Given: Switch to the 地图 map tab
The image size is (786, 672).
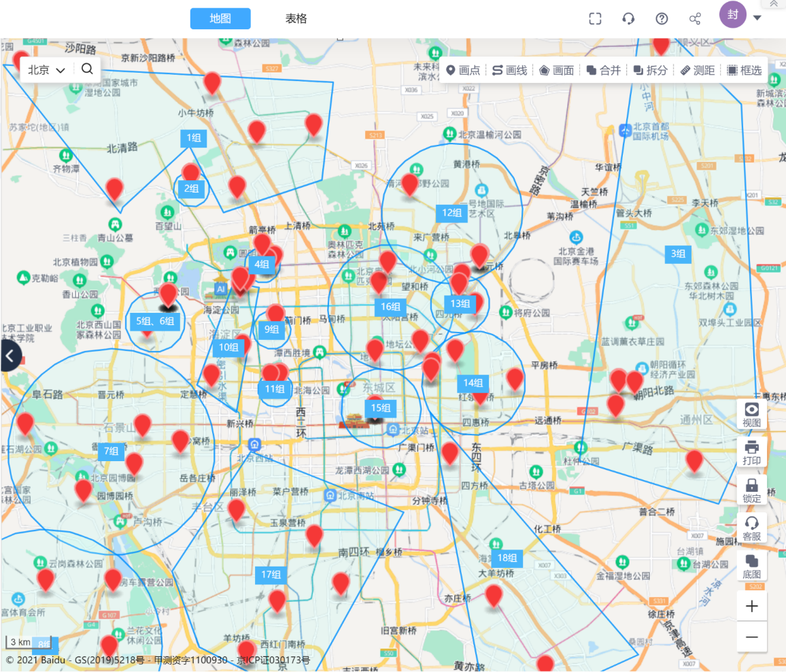Looking at the screenshot, I should [220, 18].
